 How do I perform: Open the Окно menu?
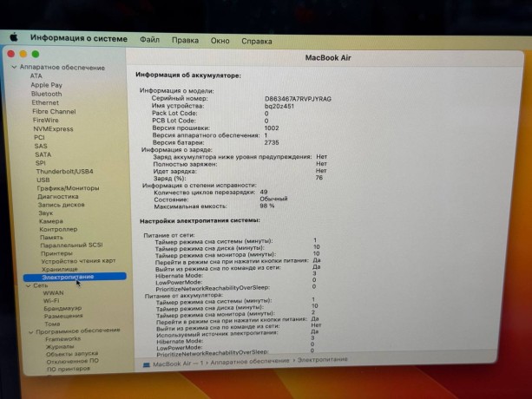(220, 41)
